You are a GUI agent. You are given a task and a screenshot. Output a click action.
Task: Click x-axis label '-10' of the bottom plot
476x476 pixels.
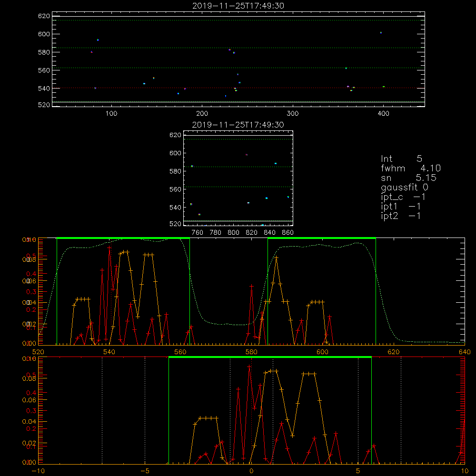tap(38, 471)
